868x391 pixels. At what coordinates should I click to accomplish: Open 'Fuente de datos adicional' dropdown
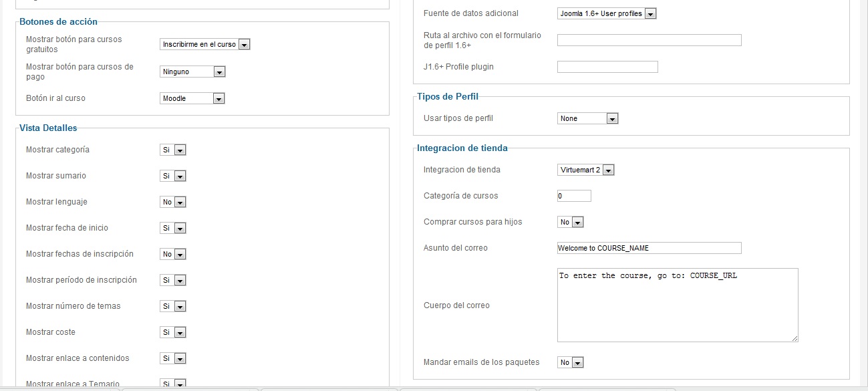coord(607,14)
